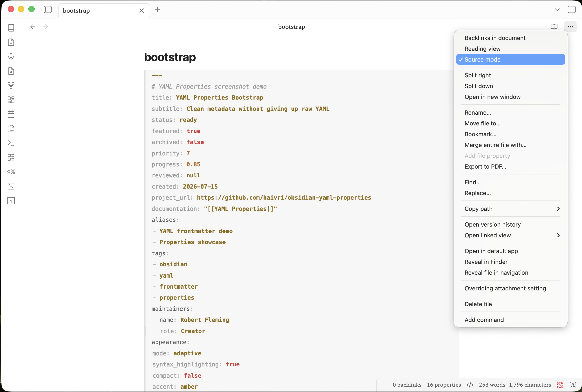Close the bootstrap tab

tap(141, 11)
